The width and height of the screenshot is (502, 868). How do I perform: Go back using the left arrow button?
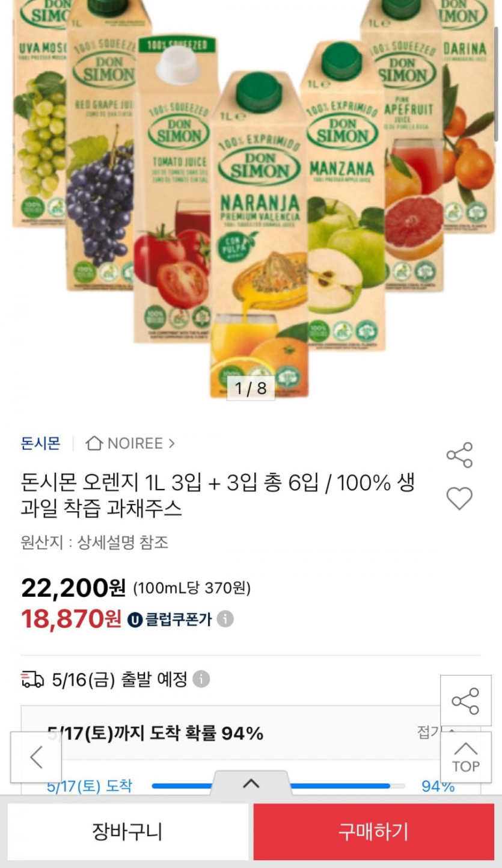point(36,757)
